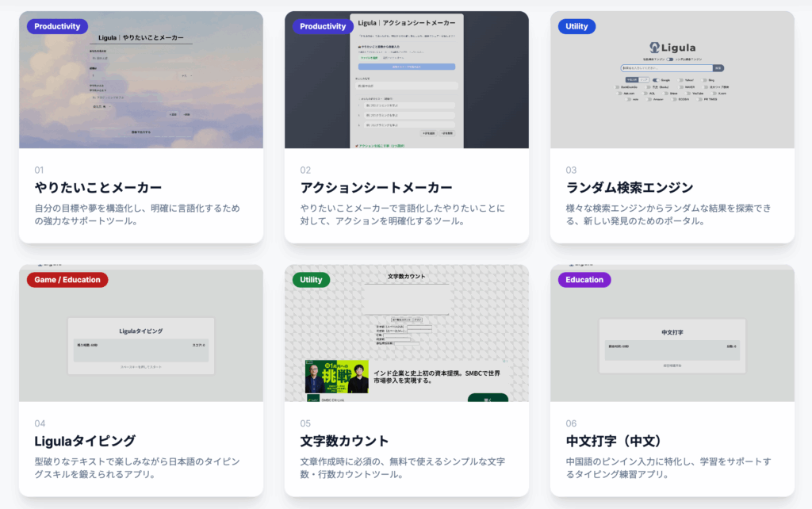Open the やりたいことメーカー title link
Viewport: 812px width, 509px height.
click(98, 188)
